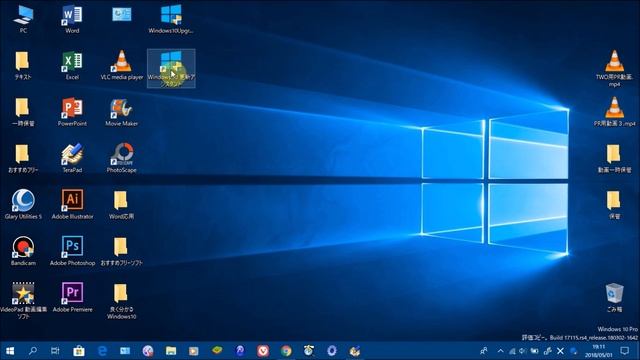Viewport: 640px width, 360px height.
Task: Open the テキスト folder
Action: (23, 65)
